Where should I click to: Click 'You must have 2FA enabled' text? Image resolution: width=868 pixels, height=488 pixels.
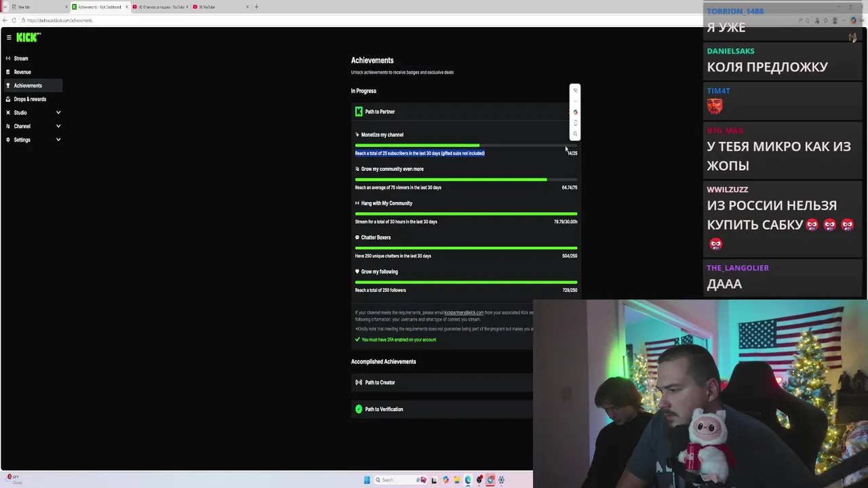pos(399,340)
